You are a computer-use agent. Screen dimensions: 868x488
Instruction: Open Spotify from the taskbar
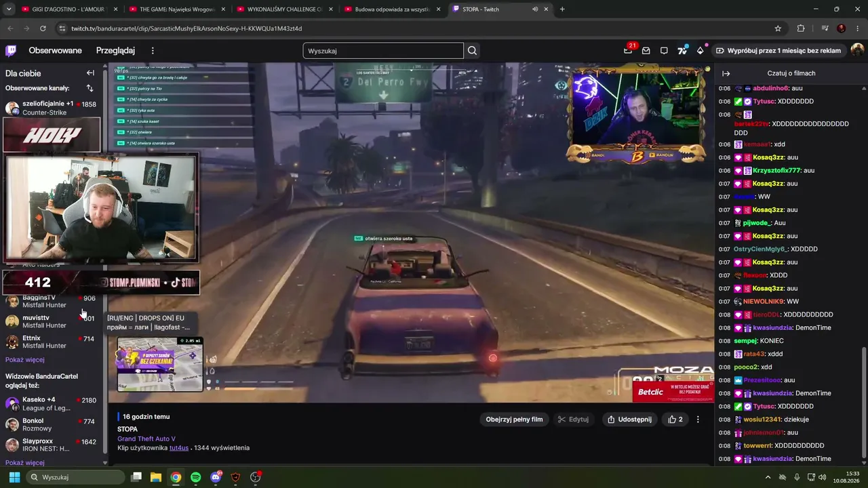pyautogui.click(x=196, y=477)
